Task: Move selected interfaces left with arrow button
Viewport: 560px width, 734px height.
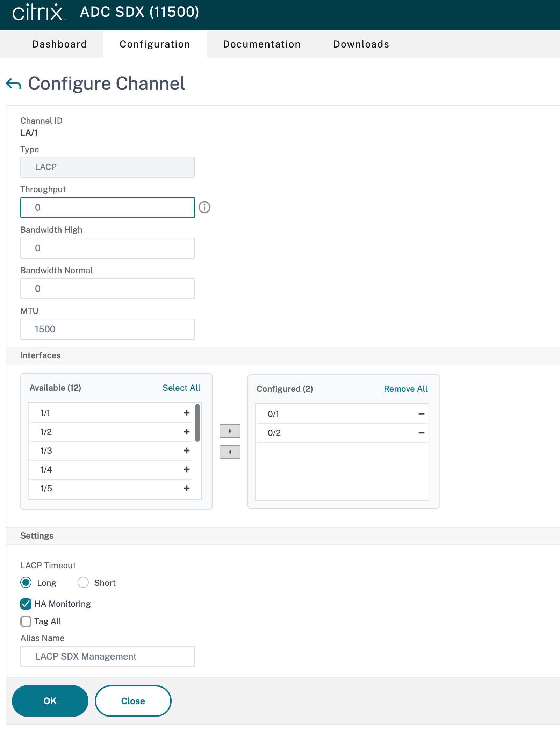Action: click(230, 452)
